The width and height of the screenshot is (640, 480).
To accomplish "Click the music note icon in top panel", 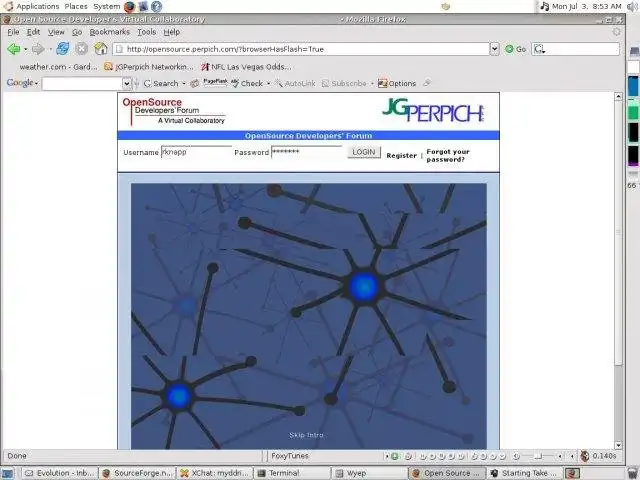I will pos(544,6).
